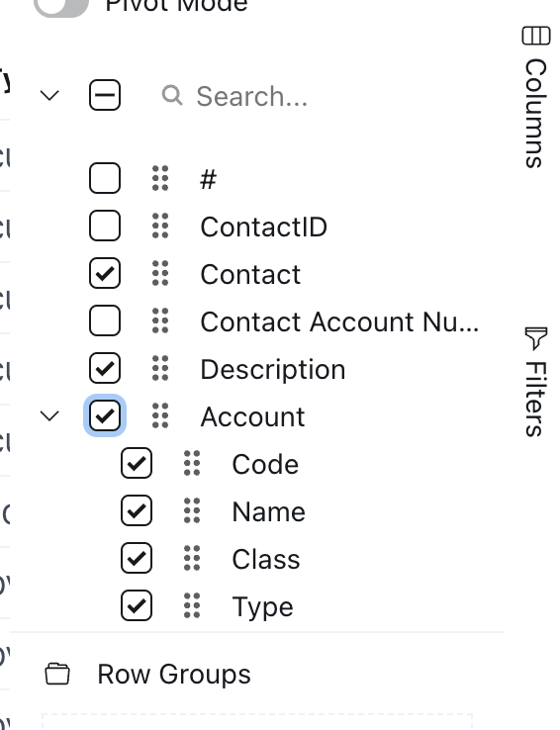Click the drag handle next to Code
This screenshot has width=560, height=730.
(x=192, y=463)
